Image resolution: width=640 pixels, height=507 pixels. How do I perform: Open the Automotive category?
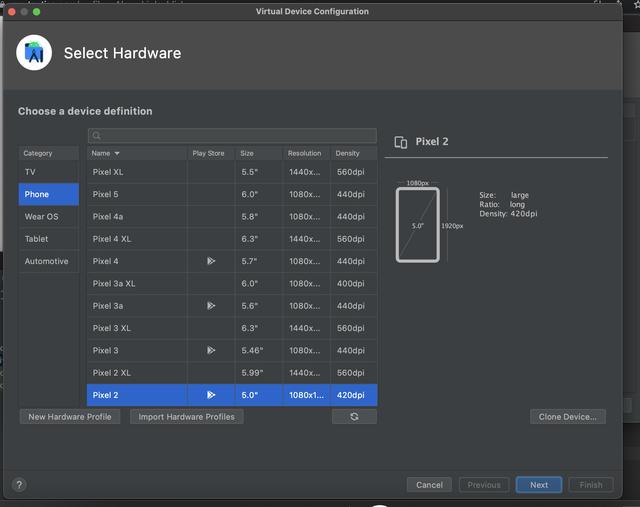pyautogui.click(x=46, y=261)
